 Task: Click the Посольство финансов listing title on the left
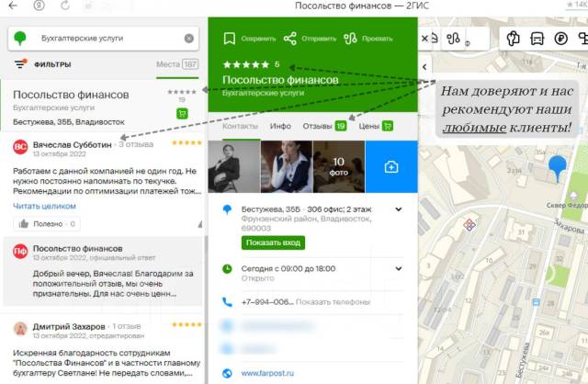71,95
